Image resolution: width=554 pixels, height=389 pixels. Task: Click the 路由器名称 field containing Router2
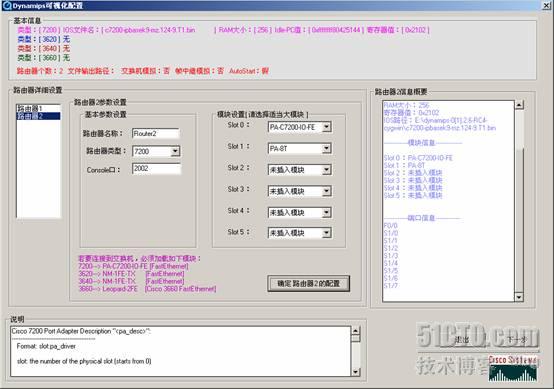coord(156,134)
